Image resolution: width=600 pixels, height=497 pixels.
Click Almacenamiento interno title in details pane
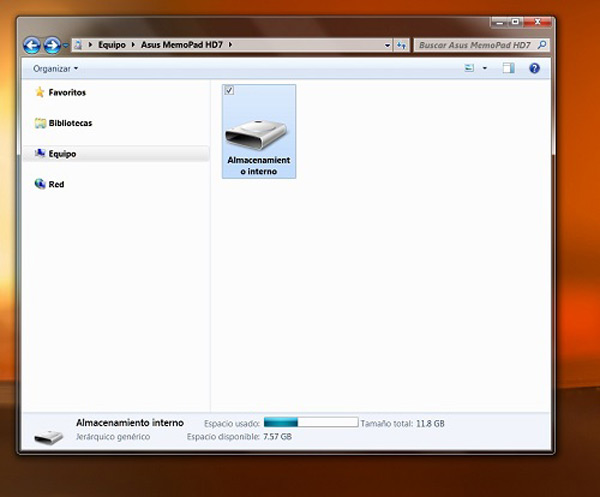point(130,423)
